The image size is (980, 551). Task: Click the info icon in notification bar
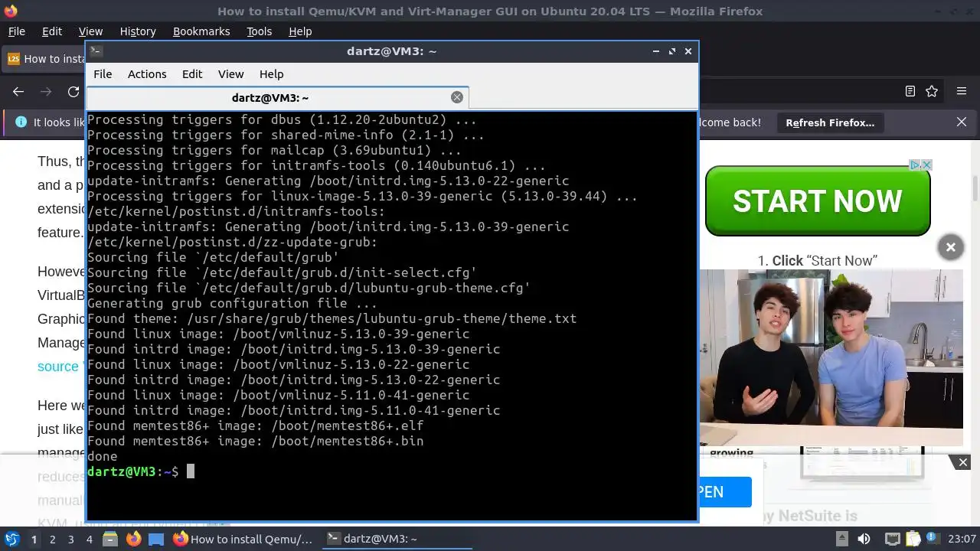[x=21, y=122]
